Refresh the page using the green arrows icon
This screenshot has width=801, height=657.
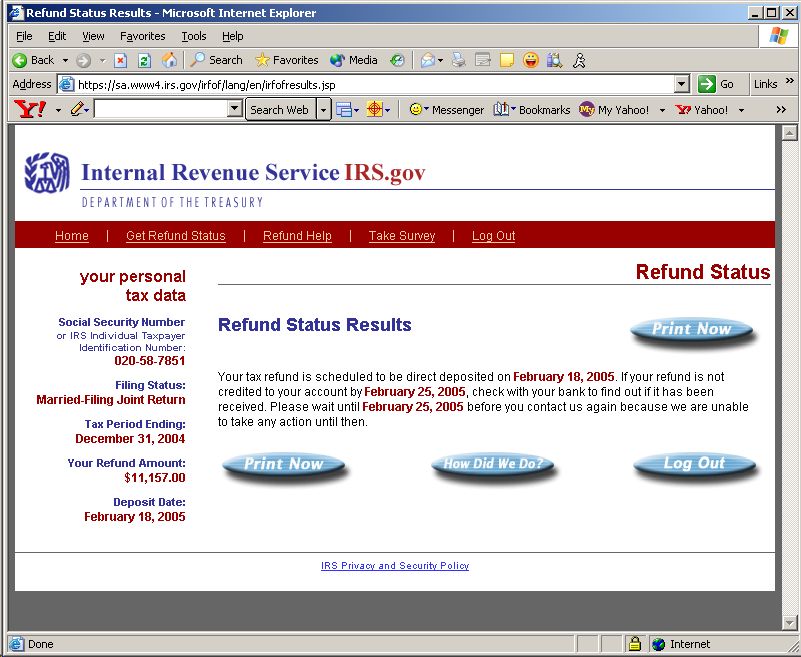coord(145,61)
